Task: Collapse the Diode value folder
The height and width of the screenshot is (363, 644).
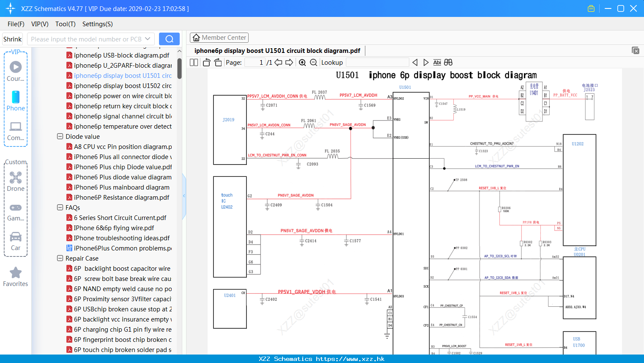Action: 60,136
